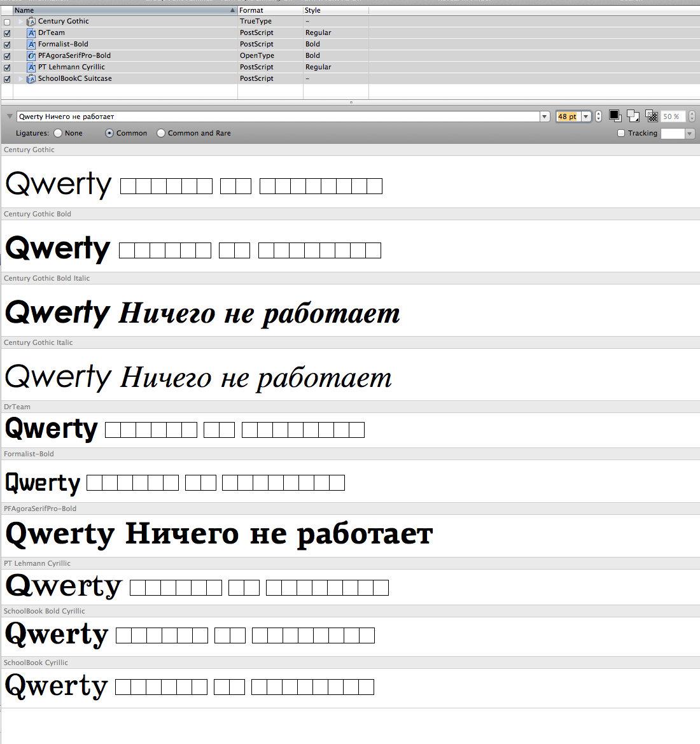Click the DrTeam PostScript font icon
The height and width of the screenshot is (744, 700).
coord(31,33)
